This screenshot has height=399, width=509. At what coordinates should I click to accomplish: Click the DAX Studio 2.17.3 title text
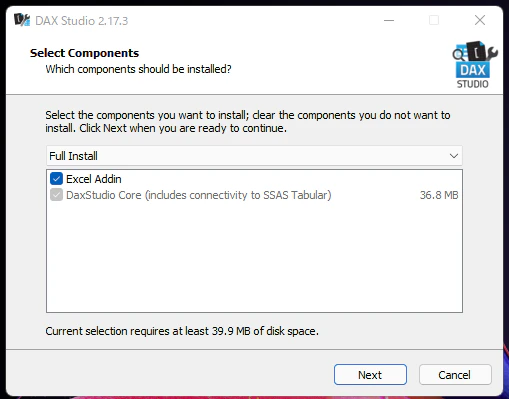coord(82,21)
